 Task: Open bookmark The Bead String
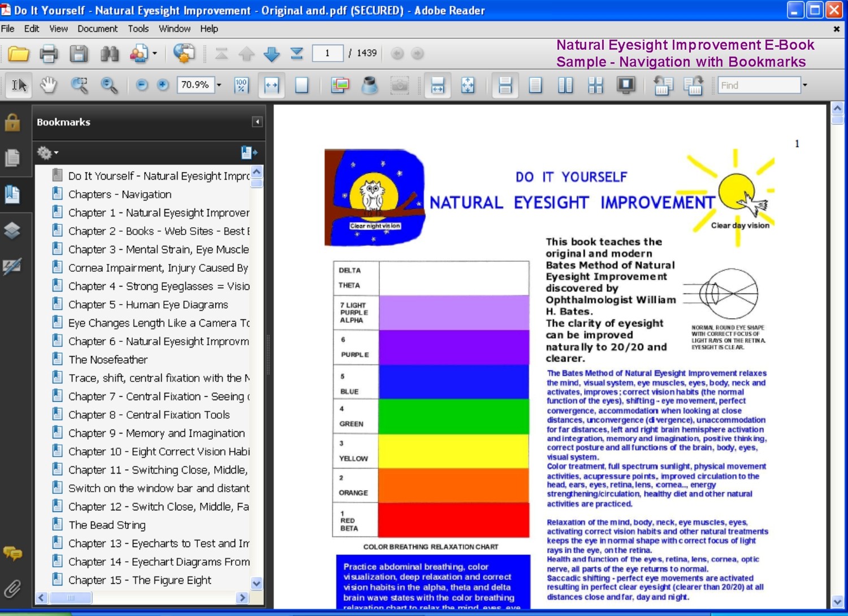tap(107, 525)
